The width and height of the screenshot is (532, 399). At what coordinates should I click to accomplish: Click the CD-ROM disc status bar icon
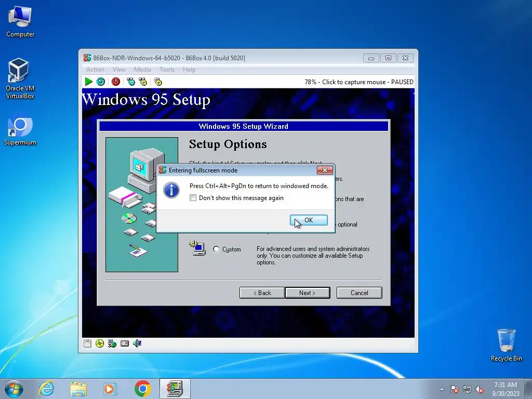point(100,343)
